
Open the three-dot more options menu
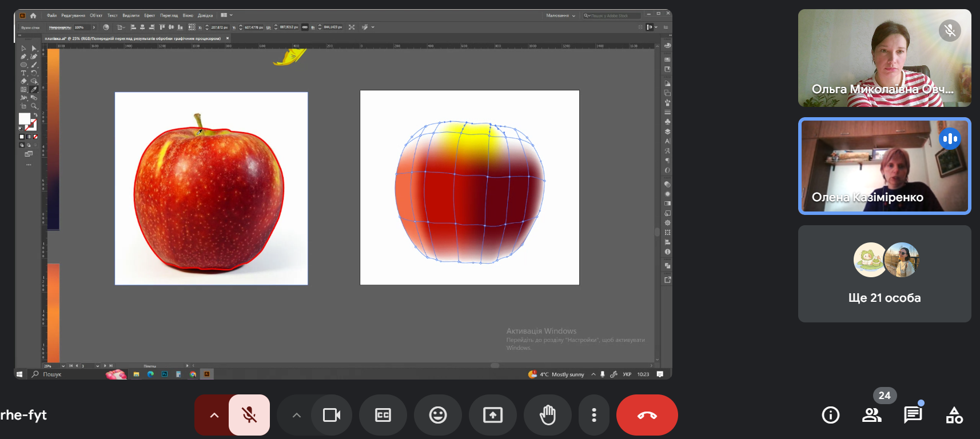click(x=594, y=415)
